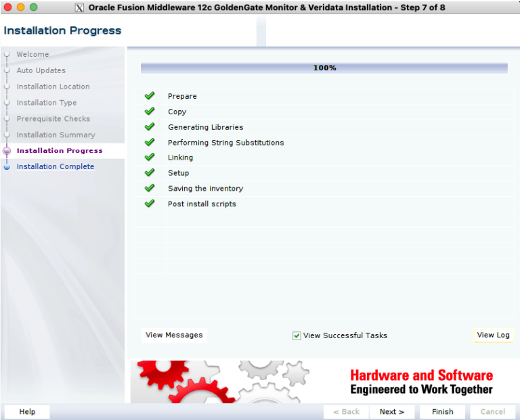The image size is (520, 420).
Task: Click the green checkmark beside Linking
Action: pos(150,158)
